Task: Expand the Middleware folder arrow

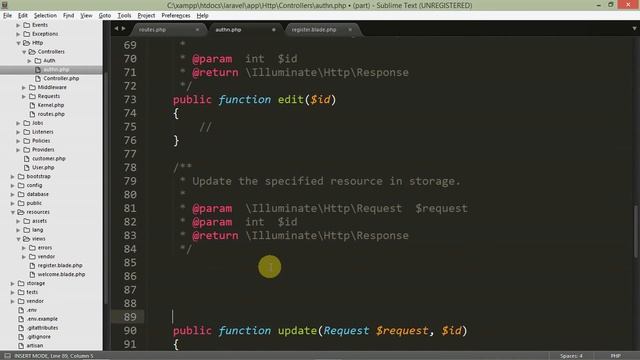Action: [x=24, y=87]
